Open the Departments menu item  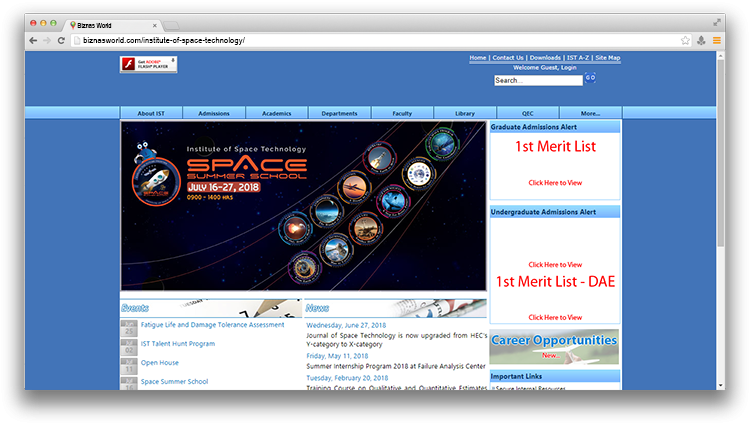point(339,113)
